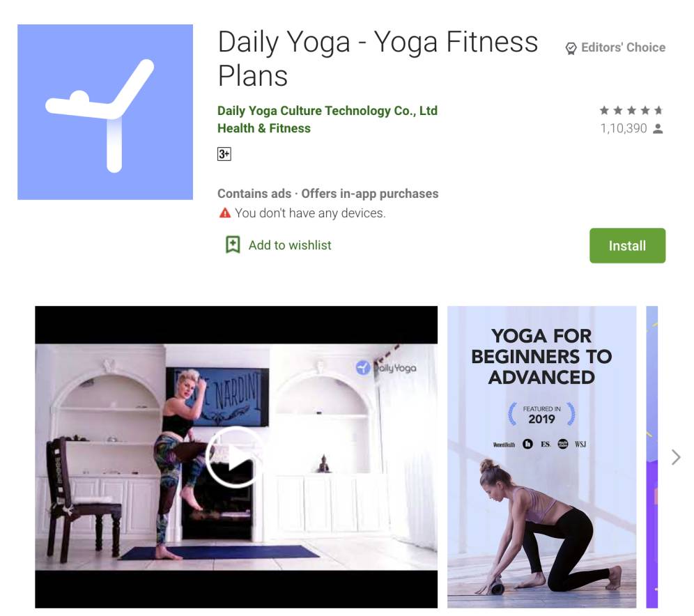Click the Editors' Choice label
This screenshot has height=616, width=694.
click(623, 47)
